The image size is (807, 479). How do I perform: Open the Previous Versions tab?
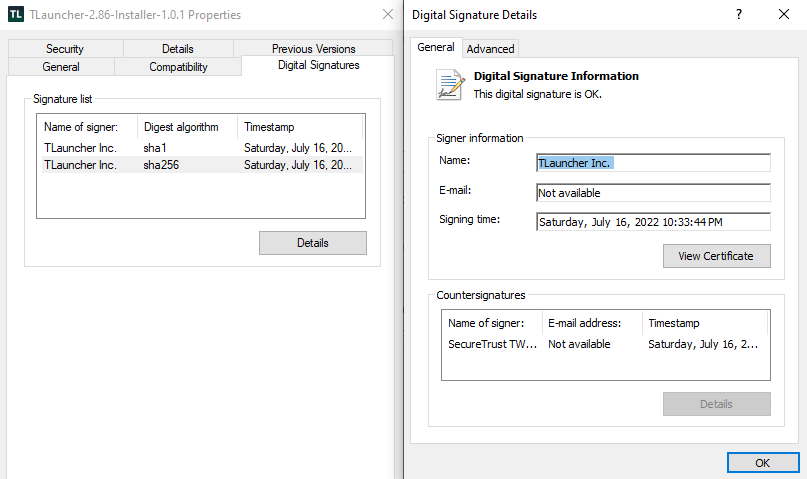(x=313, y=48)
